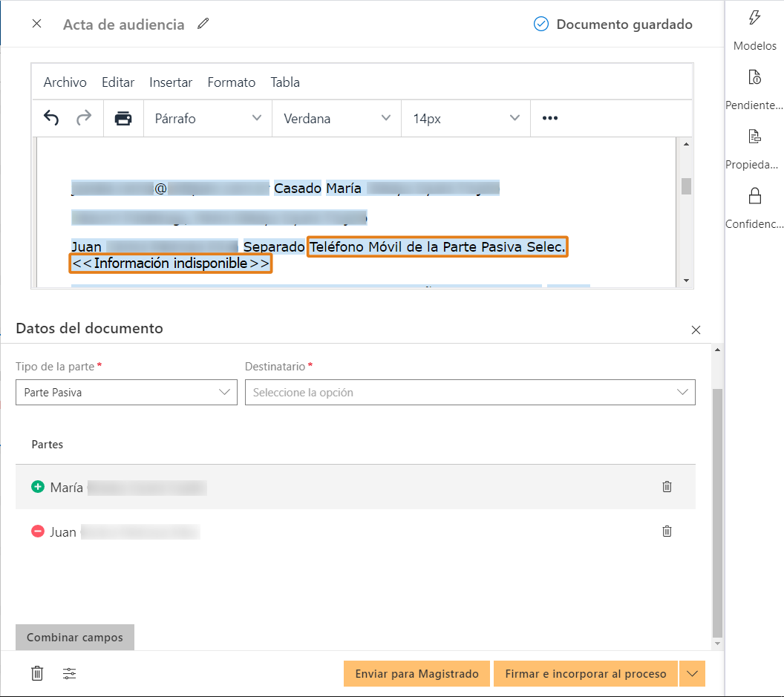Select the Teléfono Móvil de la Parte Pasiva field
Viewport: 784px width, 697px height.
click(437, 247)
